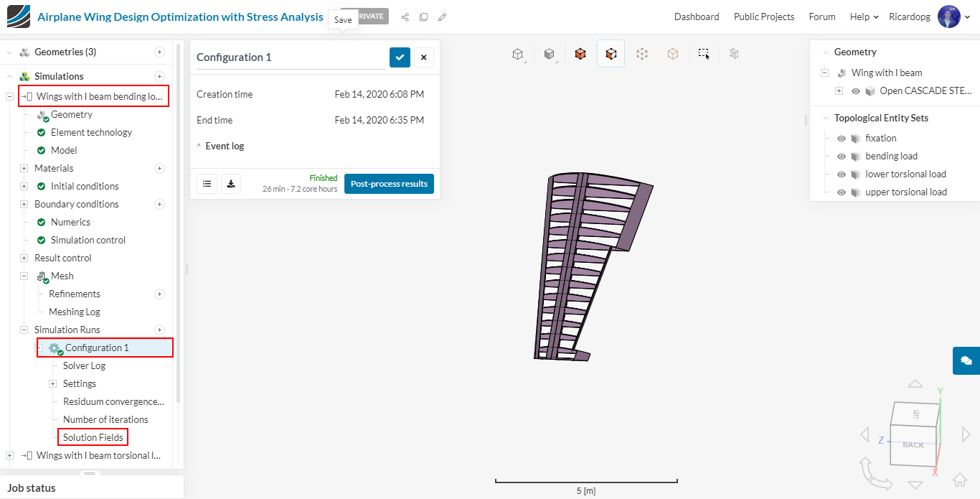Screen dimensions: 980x499
Task: Click the Configuration 1 name field
Action: (x=290, y=57)
